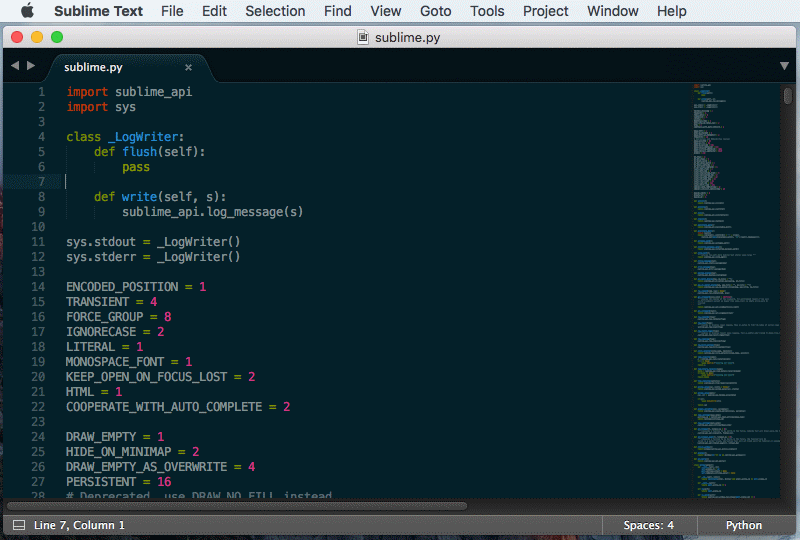
Task: Click the TRANSIENT constant
Action: (x=97, y=302)
